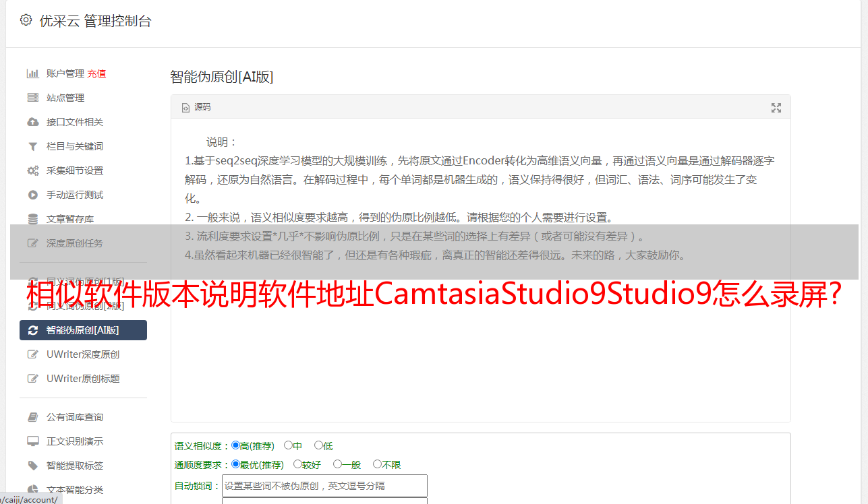Screen dimensions: 868x504
Task: Open 站点管理 via its server icon
Action: coord(32,98)
